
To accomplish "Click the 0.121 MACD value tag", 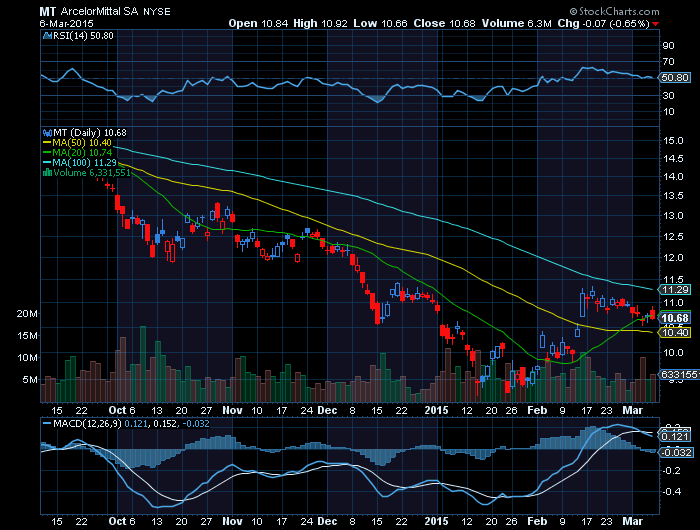I will [x=675, y=436].
